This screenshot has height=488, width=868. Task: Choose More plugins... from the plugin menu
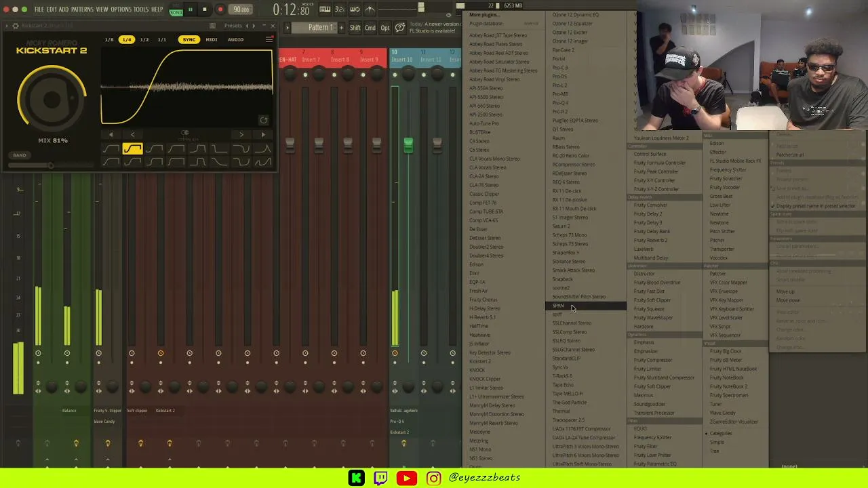(484, 15)
